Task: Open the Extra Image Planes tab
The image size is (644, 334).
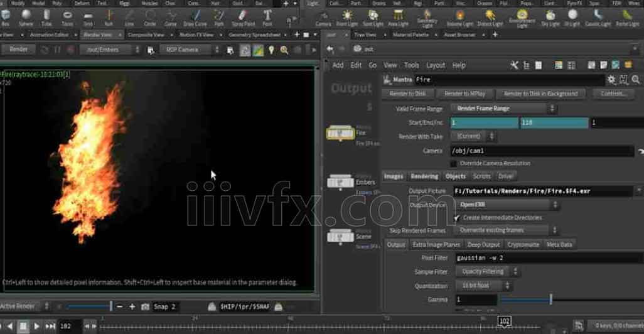Action: pos(436,245)
